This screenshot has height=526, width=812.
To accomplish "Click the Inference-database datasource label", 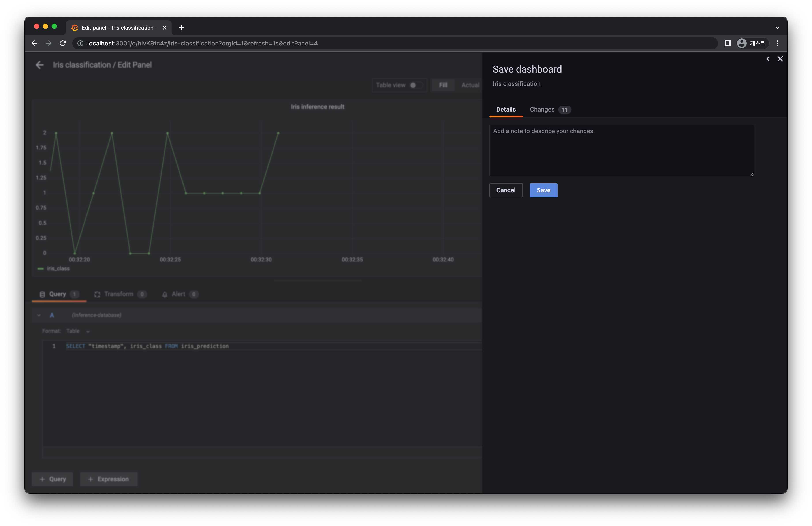I will tap(96, 315).
